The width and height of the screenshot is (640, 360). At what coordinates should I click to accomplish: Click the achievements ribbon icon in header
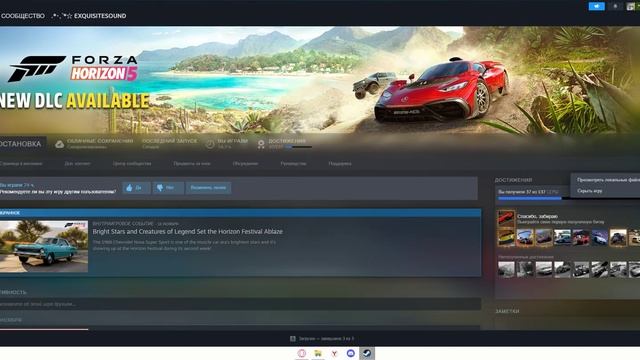pyautogui.click(x=261, y=144)
